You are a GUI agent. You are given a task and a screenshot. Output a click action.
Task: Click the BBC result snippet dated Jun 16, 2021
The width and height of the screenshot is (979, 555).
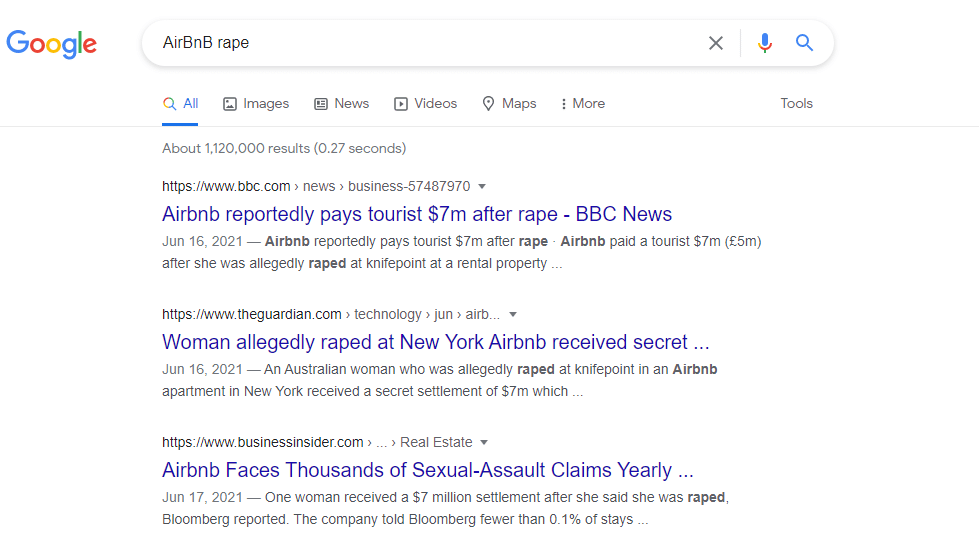[461, 252]
